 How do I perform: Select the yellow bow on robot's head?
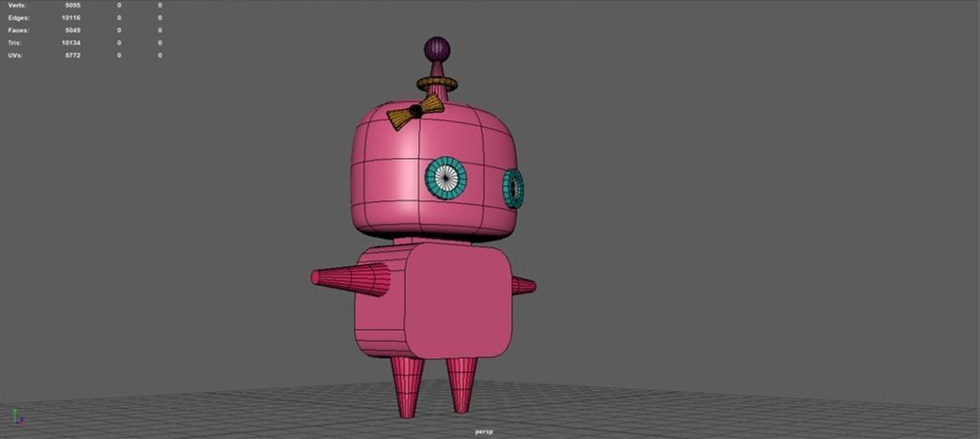pos(415,112)
